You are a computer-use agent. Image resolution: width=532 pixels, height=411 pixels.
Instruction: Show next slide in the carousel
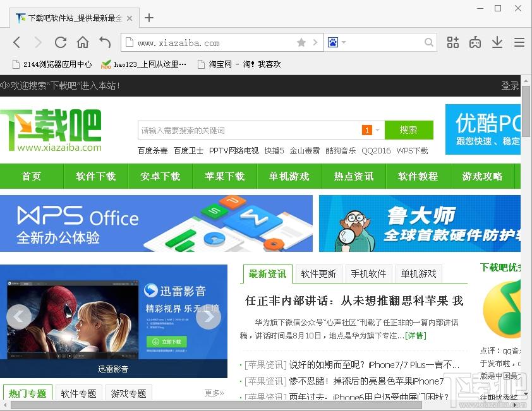click(x=209, y=316)
